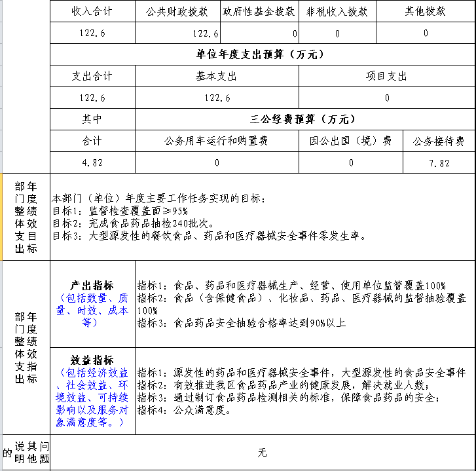Select the 目标3 大型源发性 line
The image size is (476, 471).
[210, 236]
